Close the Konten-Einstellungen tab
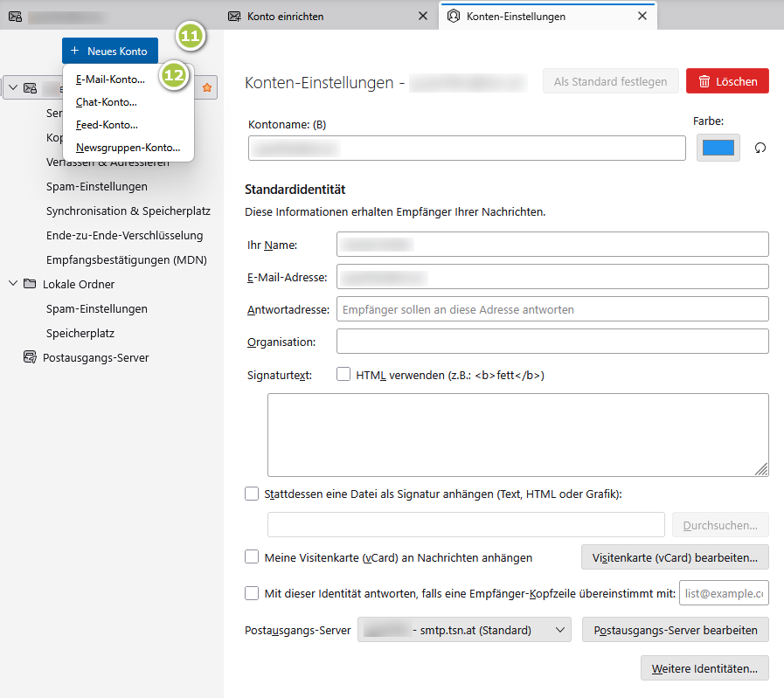 tap(642, 16)
